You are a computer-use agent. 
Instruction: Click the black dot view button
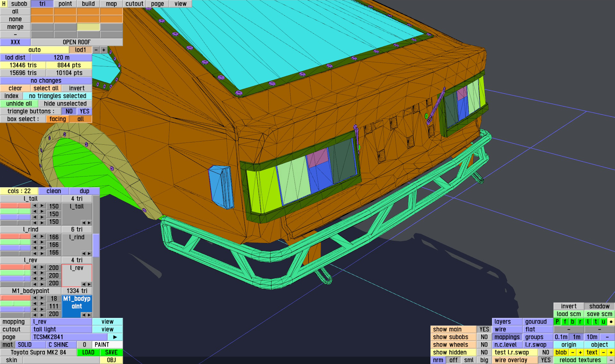click(x=611, y=322)
